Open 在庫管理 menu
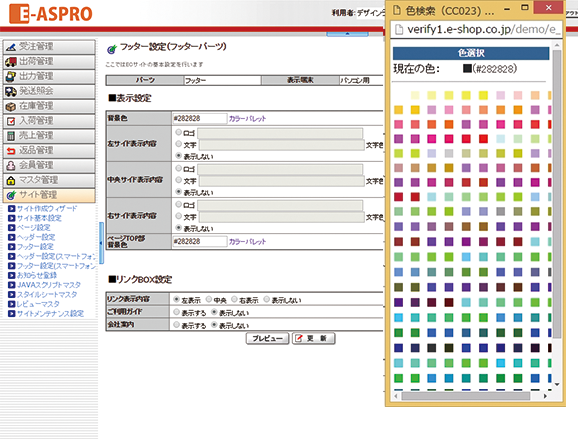Viewport: 578px width, 439px height. click(49, 106)
